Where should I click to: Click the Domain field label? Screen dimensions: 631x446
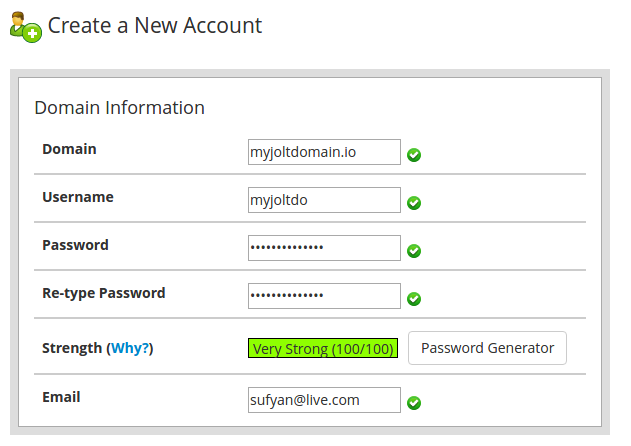[x=69, y=149]
